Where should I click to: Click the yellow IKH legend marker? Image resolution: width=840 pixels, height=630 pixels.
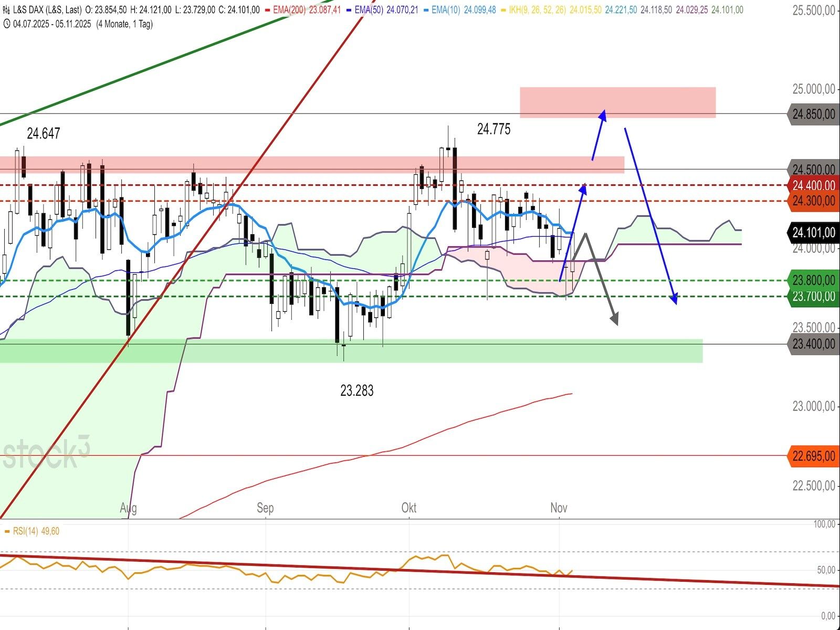click(502, 10)
